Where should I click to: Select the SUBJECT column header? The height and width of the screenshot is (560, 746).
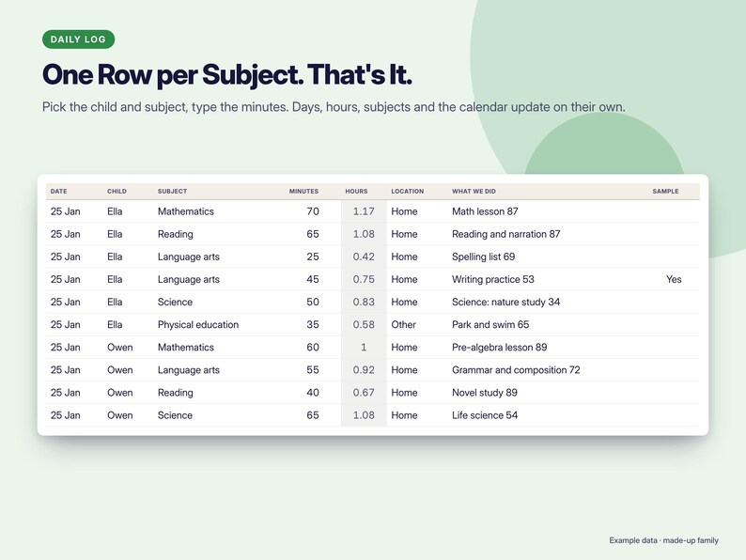(x=172, y=192)
